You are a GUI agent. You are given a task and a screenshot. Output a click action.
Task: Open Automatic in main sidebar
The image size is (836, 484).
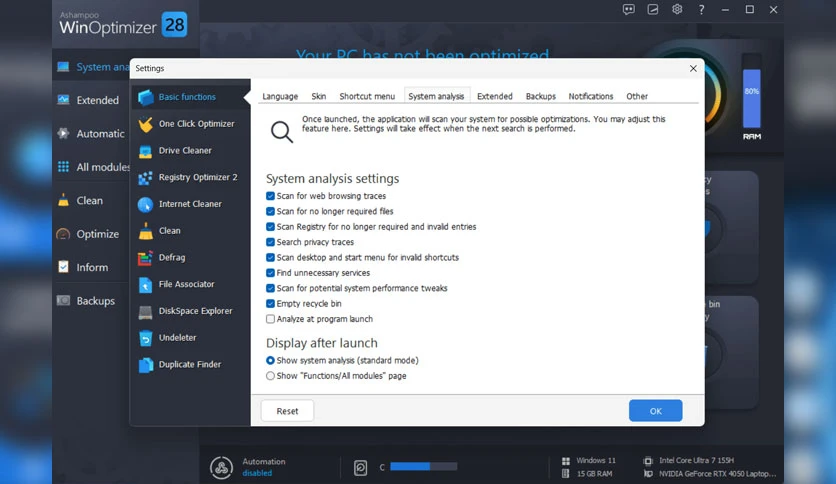pos(91,134)
